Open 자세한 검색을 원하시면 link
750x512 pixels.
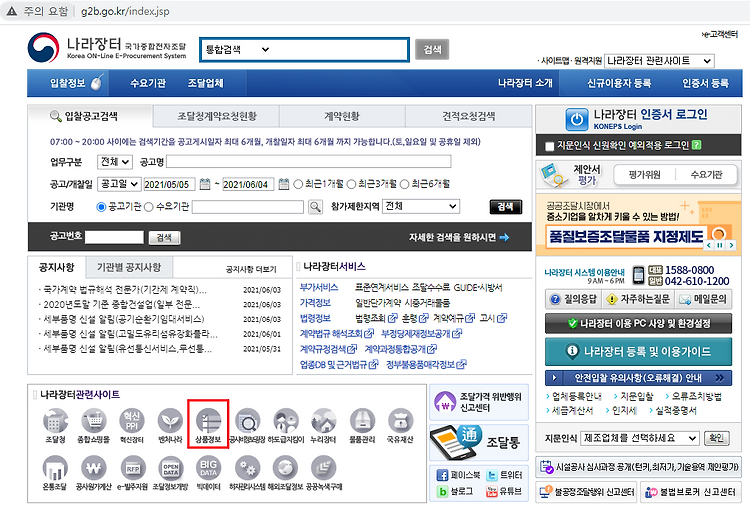[x=459, y=237]
